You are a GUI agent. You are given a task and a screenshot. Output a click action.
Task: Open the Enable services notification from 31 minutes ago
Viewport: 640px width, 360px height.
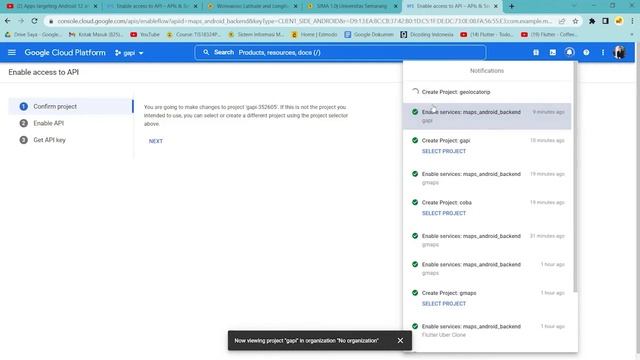[x=487, y=240]
